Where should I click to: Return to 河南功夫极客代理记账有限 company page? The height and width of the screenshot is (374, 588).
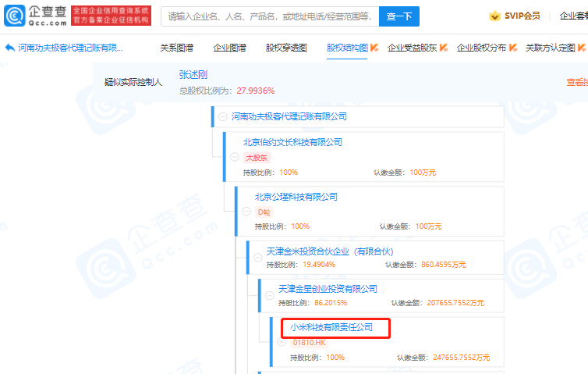click(x=70, y=48)
